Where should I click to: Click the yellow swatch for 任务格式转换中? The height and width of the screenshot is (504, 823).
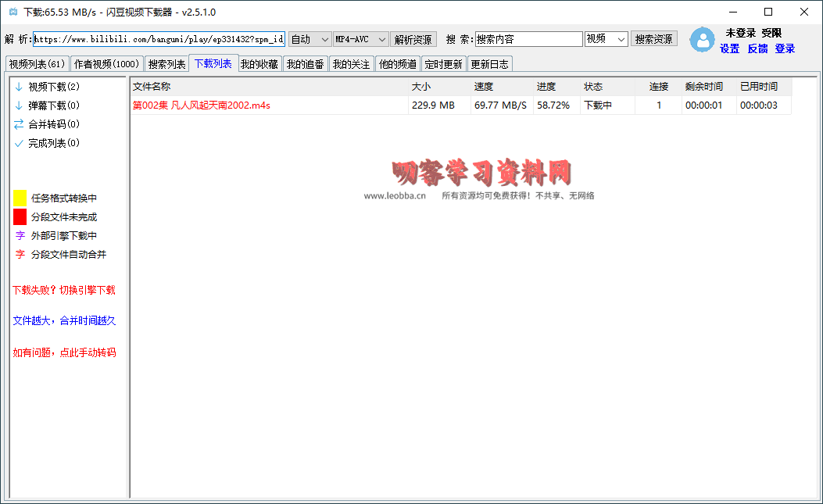20,198
